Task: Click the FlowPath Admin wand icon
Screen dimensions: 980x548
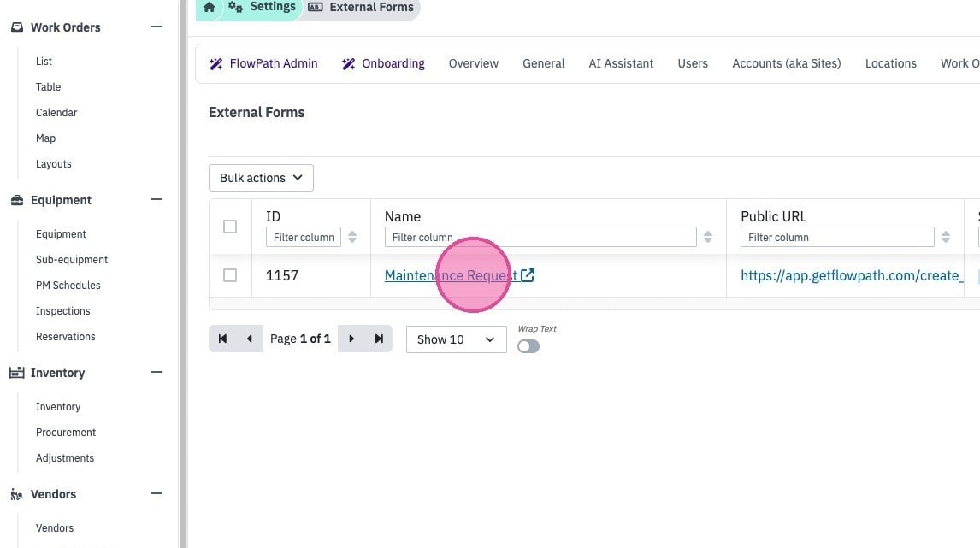Action: tap(216, 64)
